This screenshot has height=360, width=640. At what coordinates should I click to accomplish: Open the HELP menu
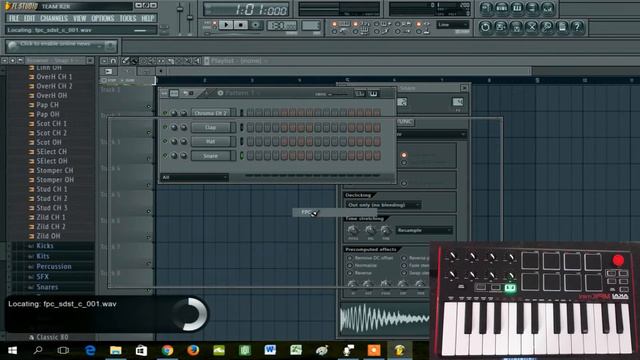point(148,18)
